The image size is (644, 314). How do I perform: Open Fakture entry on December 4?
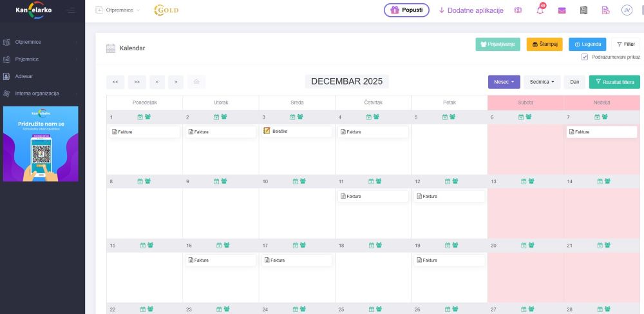pos(374,132)
